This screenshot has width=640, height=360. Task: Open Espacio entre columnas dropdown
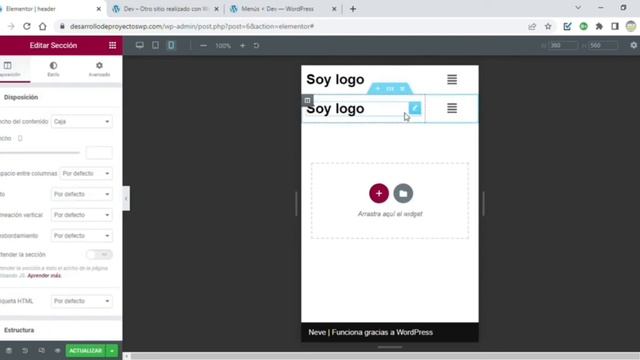tap(86, 173)
